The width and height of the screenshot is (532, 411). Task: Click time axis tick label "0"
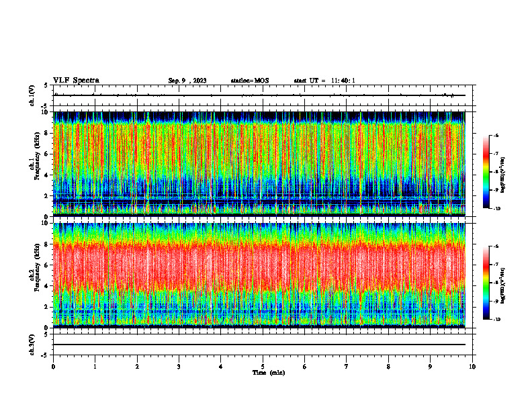point(53,367)
